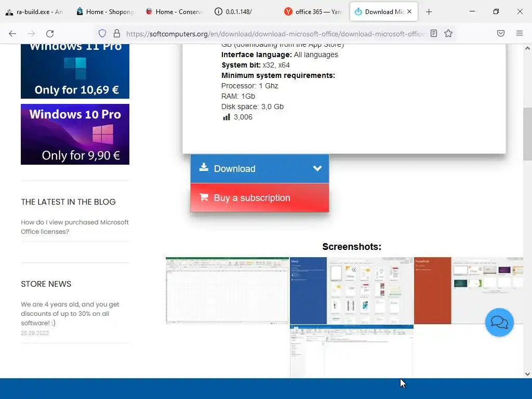Click the STORE NEWS heading
532x399 pixels.
pyautogui.click(x=46, y=284)
